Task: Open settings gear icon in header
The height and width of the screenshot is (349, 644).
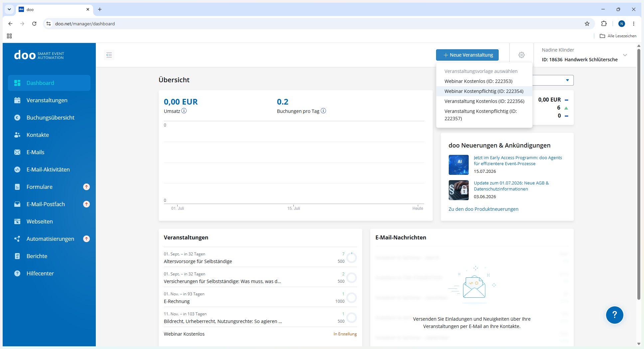Action: pos(522,55)
